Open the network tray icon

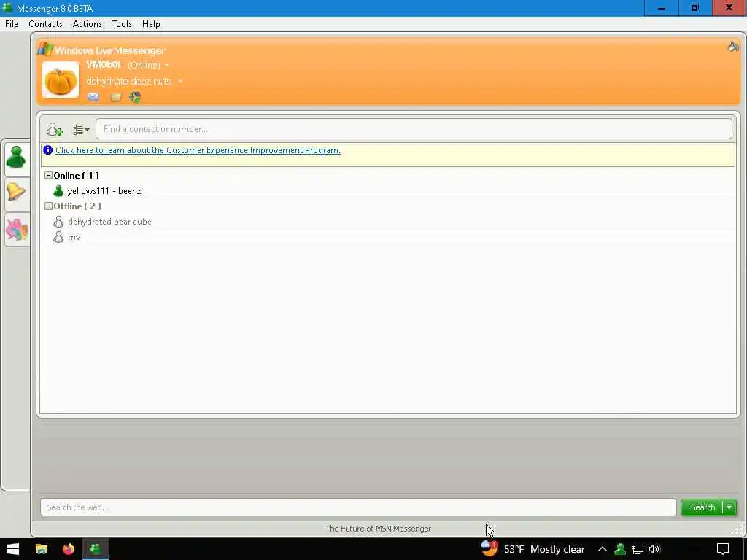tap(638, 549)
